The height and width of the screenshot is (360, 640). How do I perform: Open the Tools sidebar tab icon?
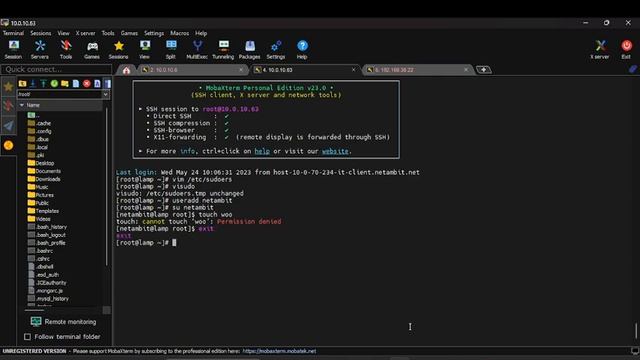point(8,106)
